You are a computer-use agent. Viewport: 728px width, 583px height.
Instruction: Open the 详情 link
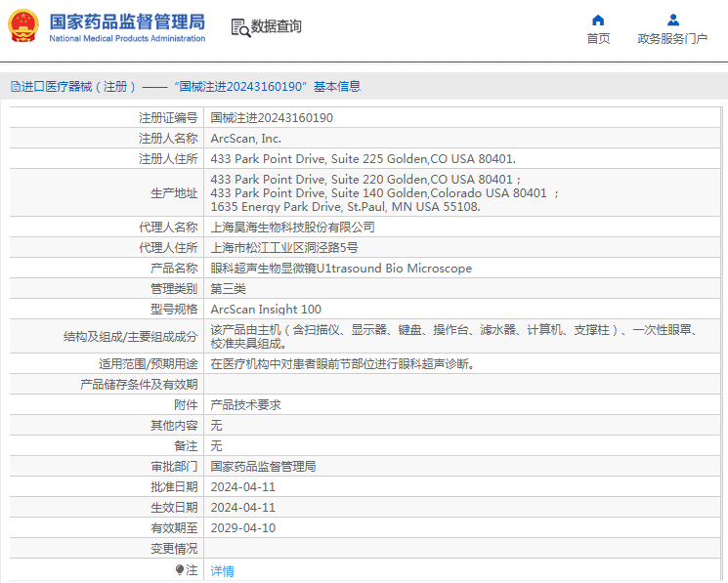click(x=222, y=571)
